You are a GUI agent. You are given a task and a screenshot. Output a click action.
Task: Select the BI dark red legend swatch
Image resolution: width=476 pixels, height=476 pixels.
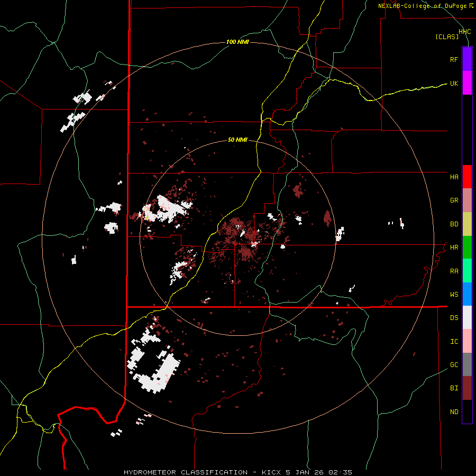pos(467,388)
